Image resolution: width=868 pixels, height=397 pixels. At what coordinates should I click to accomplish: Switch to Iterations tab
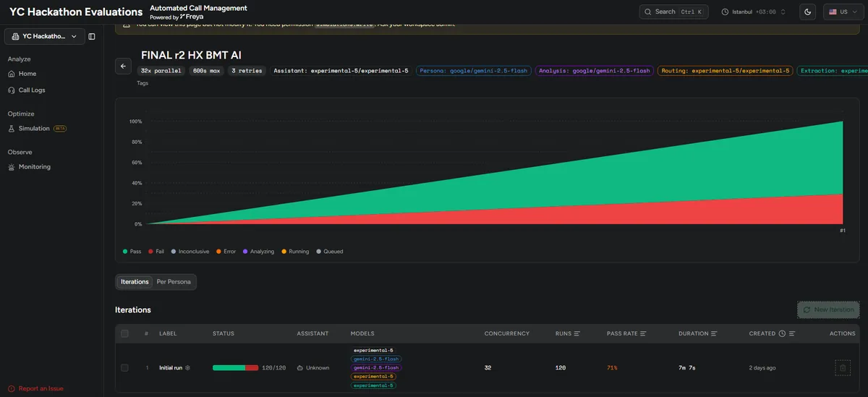tap(135, 282)
